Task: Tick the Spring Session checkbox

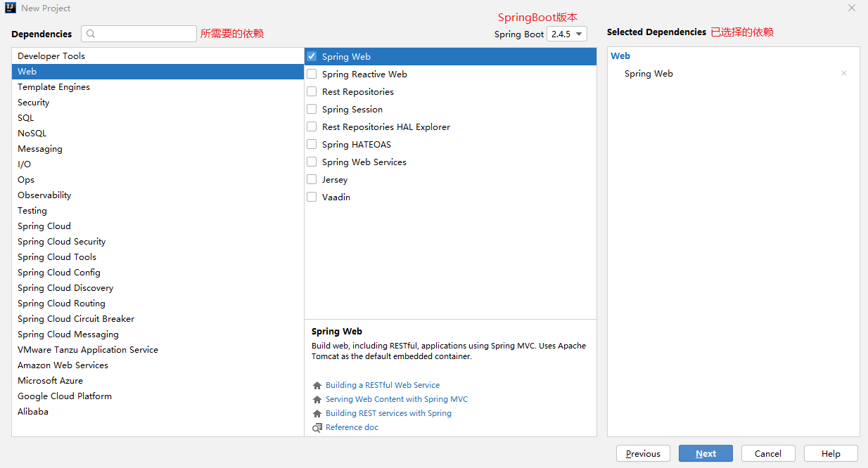Action: 312,109
